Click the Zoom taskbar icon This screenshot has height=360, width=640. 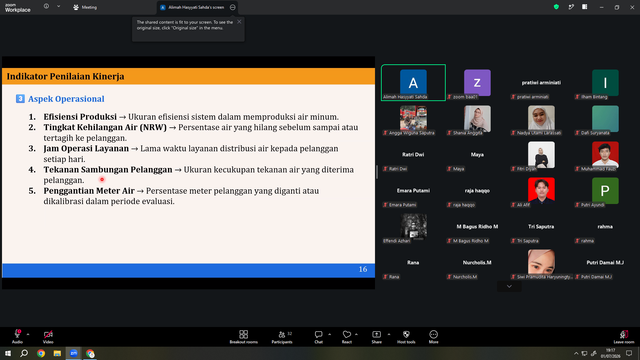73,353
